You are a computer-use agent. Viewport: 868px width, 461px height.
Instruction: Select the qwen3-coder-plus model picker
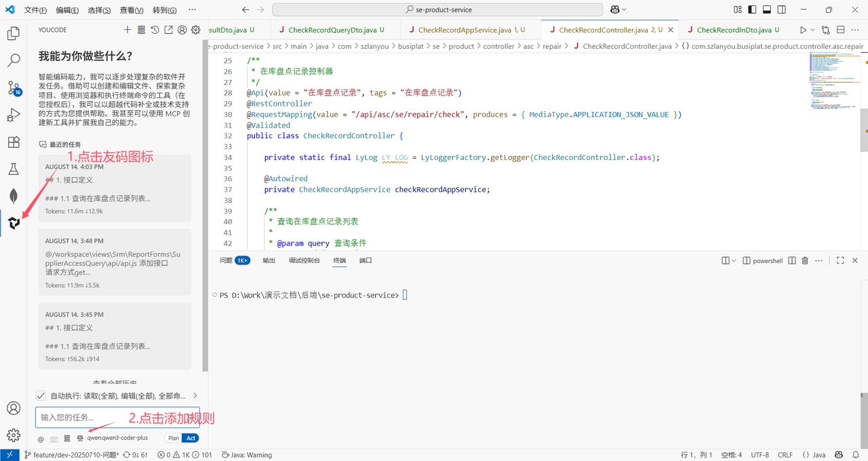(117, 438)
